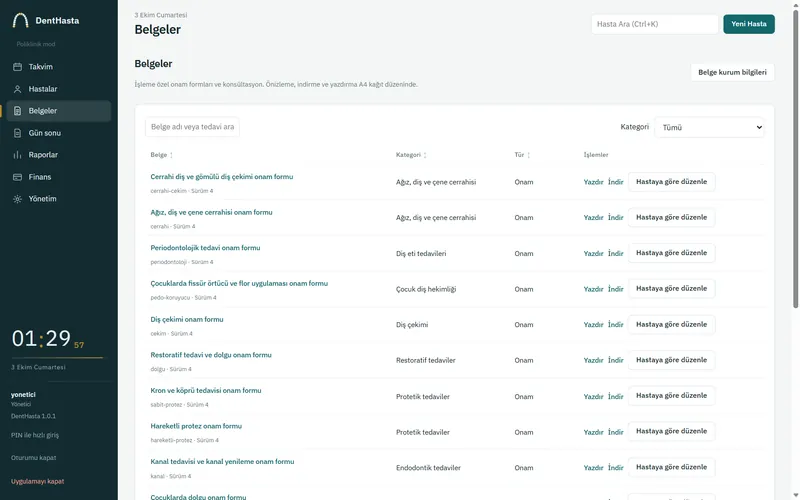This screenshot has height=500, width=800.
Task: Open the Kategori Tümü dropdown
Action: pyautogui.click(x=709, y=128)
